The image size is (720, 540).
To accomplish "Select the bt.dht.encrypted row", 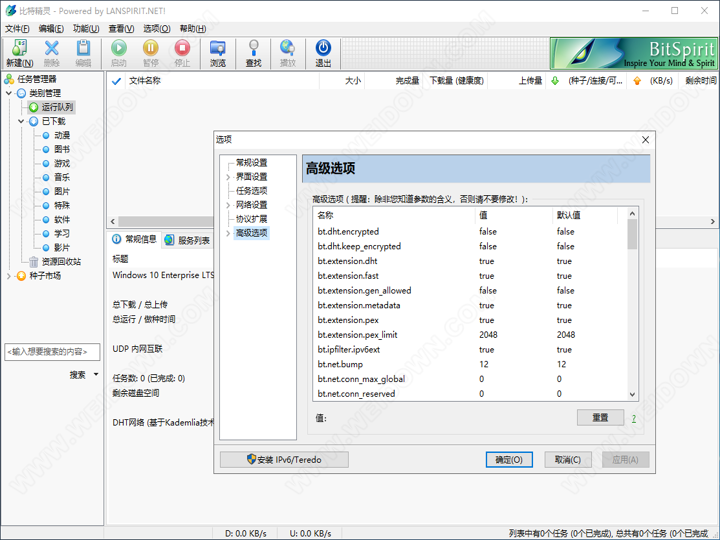I will [470, 231].
